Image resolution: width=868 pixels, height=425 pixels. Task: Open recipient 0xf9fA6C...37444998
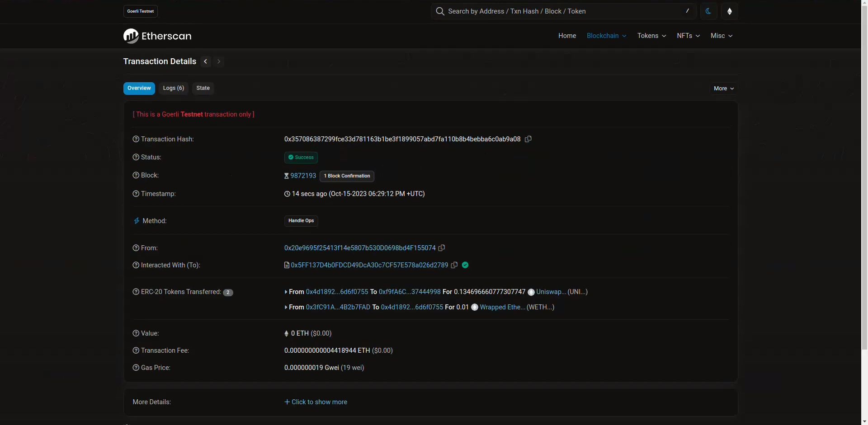pos(410,292)
